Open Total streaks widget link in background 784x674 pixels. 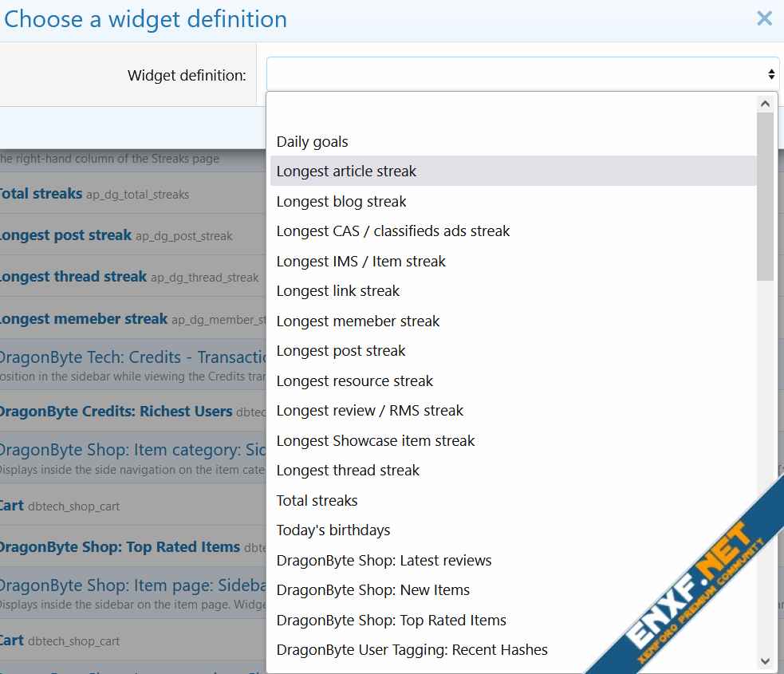click(x=41, y=194)
